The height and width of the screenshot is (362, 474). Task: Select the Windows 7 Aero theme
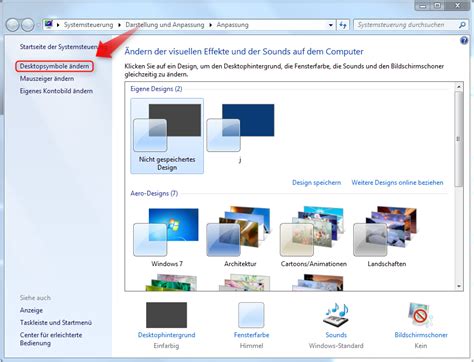[167, 237]
